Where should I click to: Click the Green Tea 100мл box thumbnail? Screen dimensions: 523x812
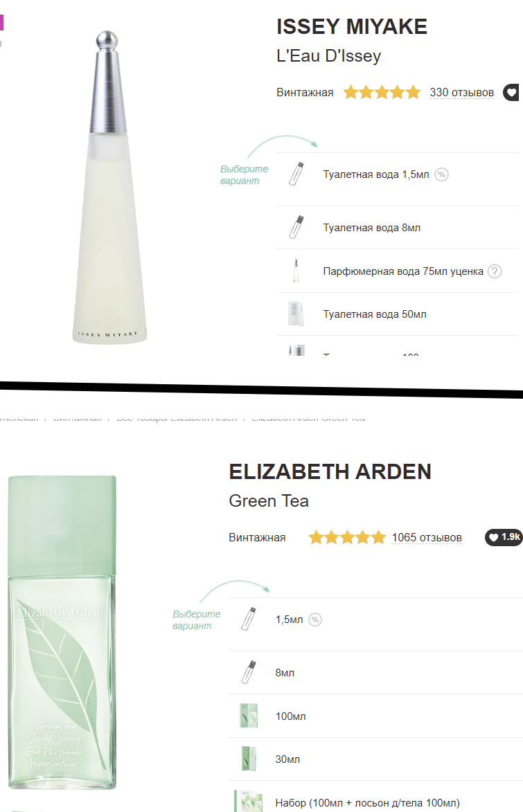249,716
